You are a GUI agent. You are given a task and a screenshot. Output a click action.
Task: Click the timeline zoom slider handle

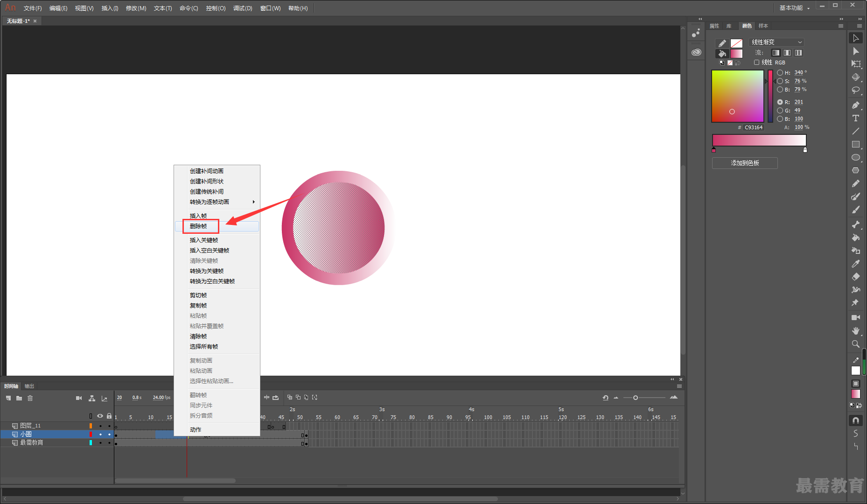636,398
